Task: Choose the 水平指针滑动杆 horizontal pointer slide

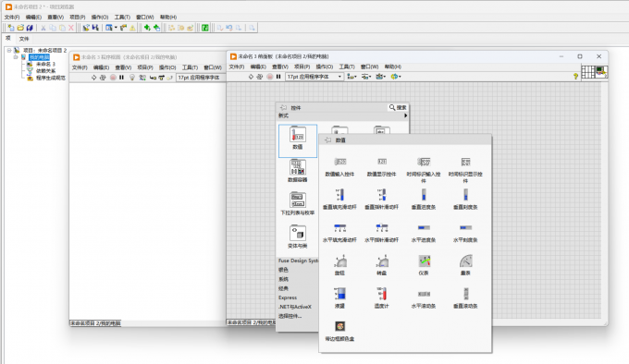Action: coord(382,228)
